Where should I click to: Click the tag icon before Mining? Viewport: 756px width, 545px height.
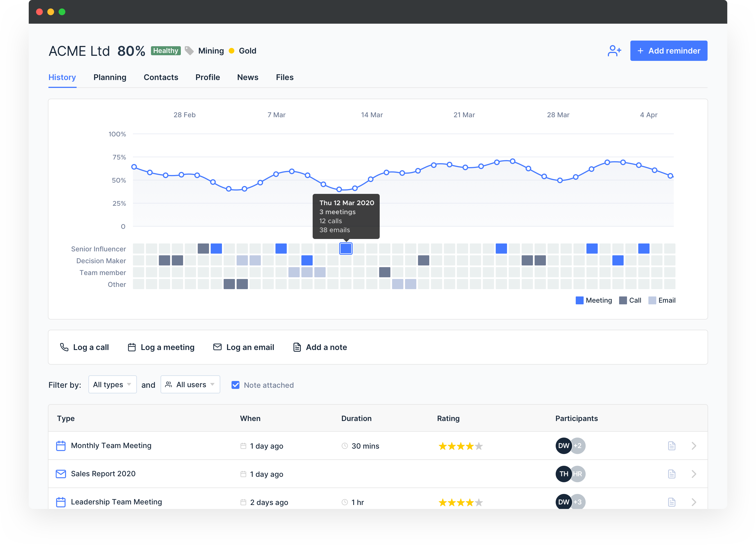click(189, 51)
